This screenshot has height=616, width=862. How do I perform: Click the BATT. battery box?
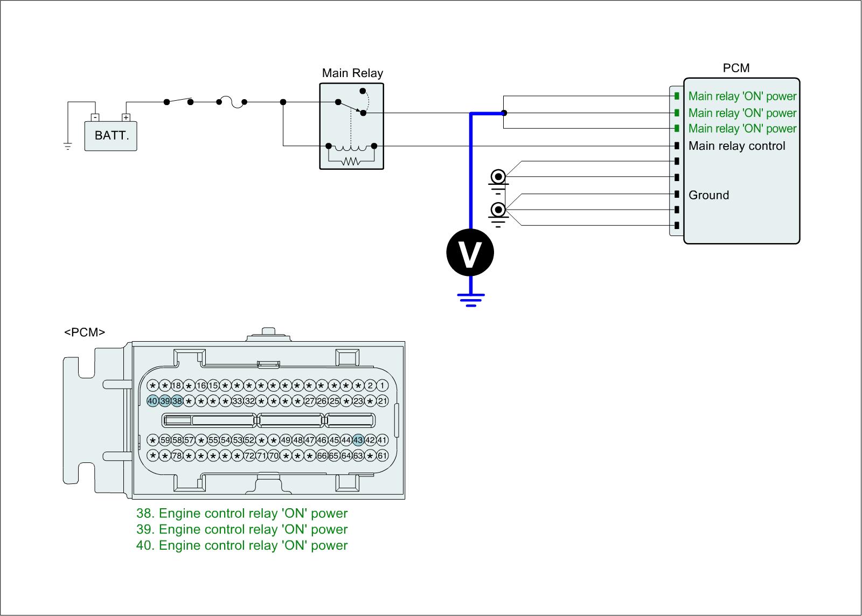[111, 135]
